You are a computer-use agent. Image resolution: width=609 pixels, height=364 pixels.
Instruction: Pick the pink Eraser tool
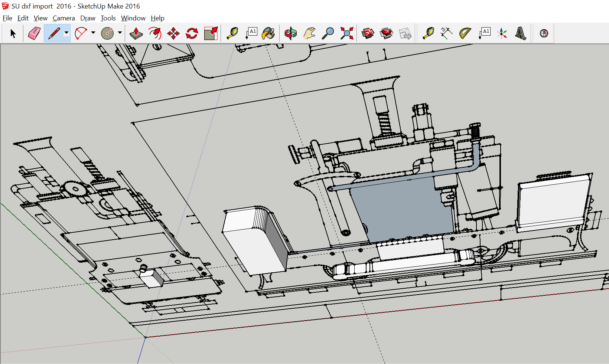pyautogui.click(x=34, y=33)
